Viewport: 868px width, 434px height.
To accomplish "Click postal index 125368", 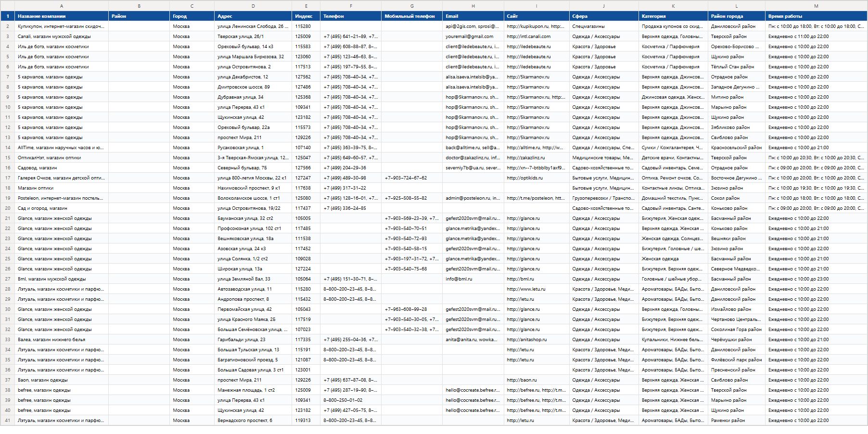I will 306,97.
